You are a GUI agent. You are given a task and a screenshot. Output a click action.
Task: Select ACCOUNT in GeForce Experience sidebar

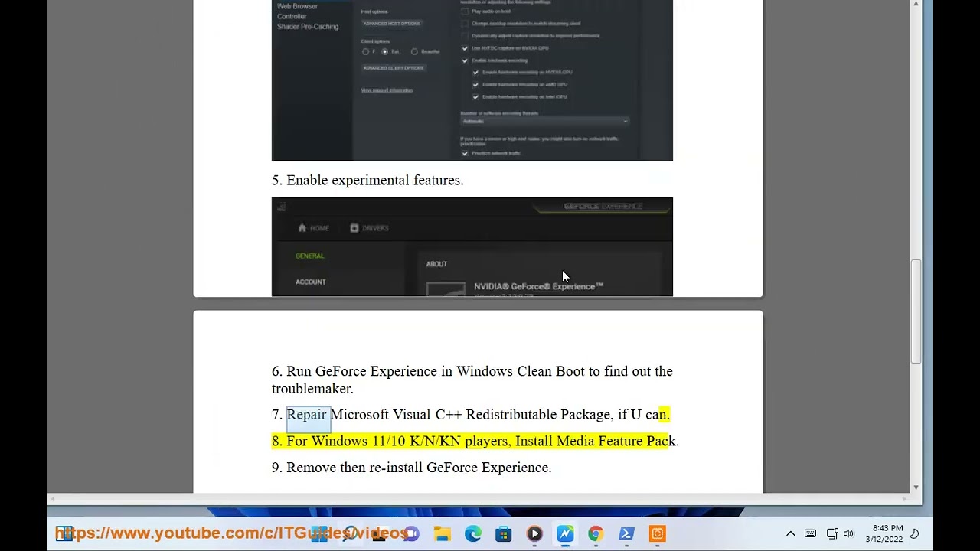(311, 282)
